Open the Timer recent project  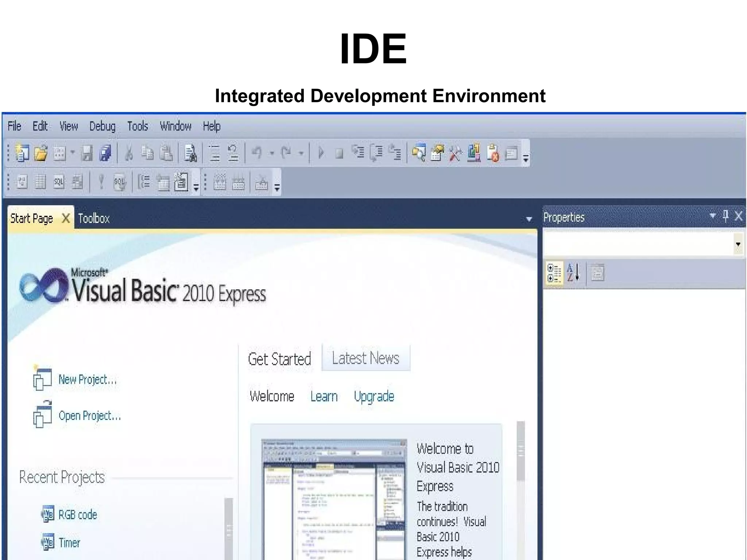pos(69,542)
